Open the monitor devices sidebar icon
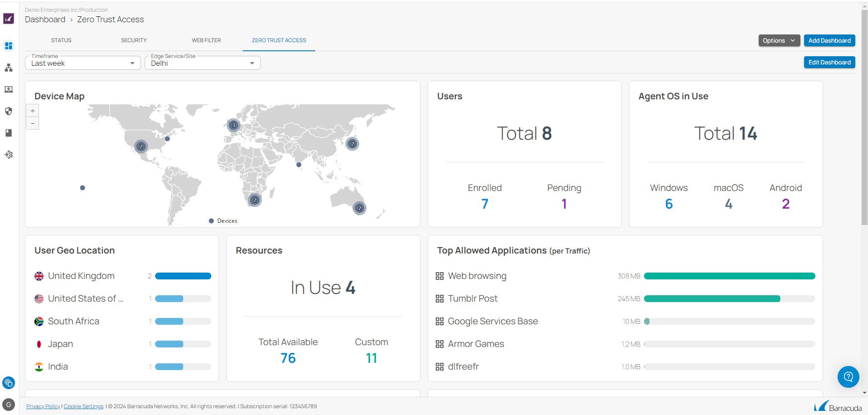The image size is (868, 415). pyautogui.click(x=9, y=89)
